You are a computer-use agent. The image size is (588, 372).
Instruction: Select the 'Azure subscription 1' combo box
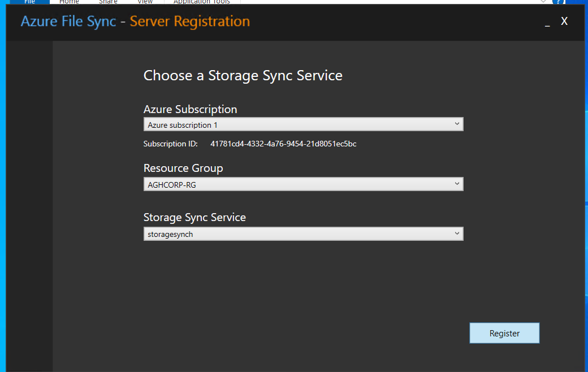pyautogui.click(x=304, y=124)
